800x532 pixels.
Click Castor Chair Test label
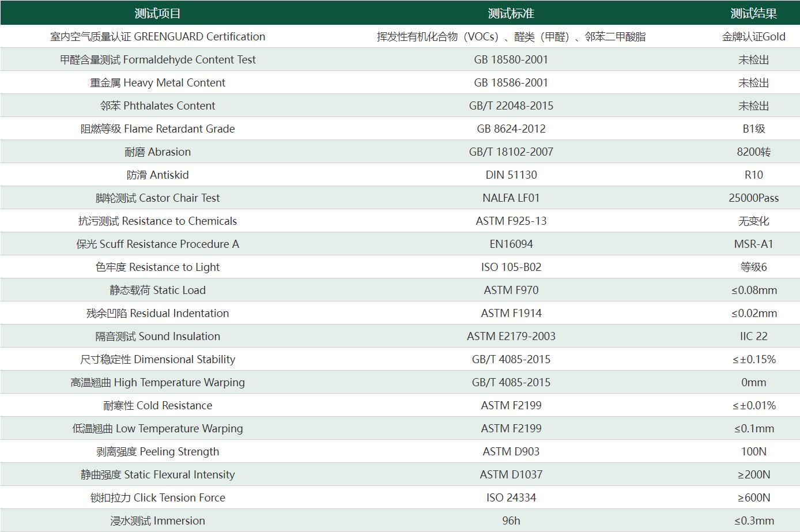157,198
